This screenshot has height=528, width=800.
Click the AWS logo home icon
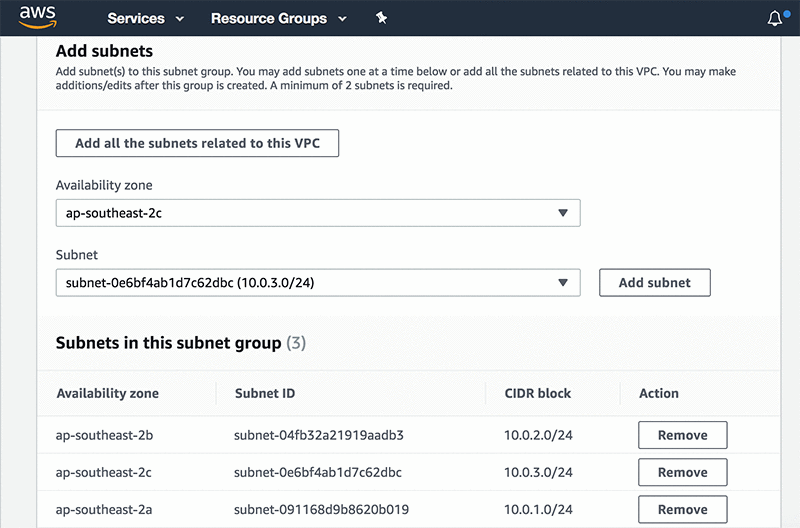click(37, 18)
